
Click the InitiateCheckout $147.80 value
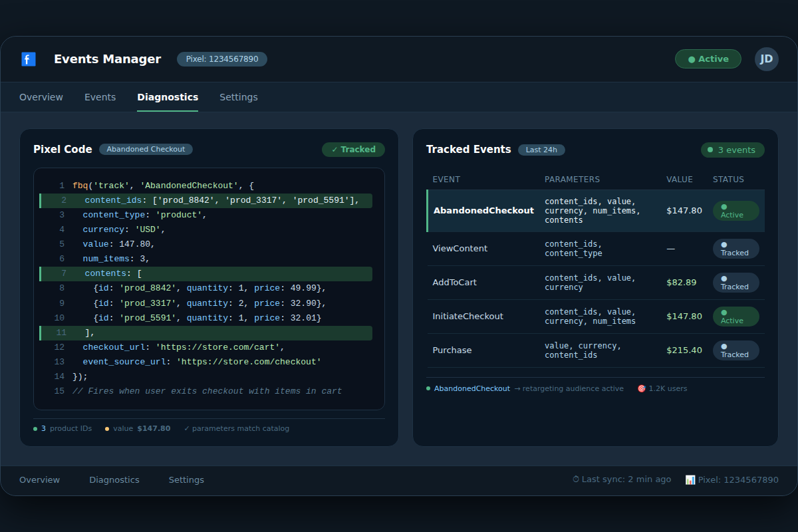tap(684, 317)
